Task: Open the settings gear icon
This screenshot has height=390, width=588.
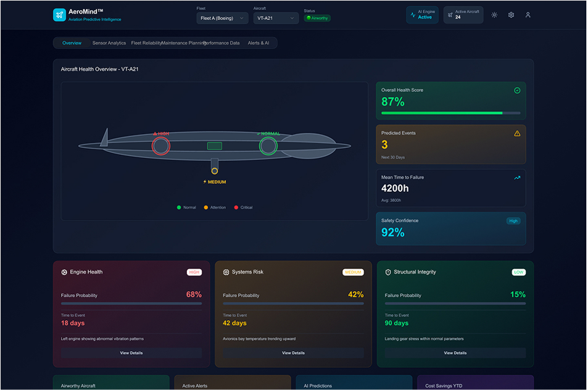Action: (511, 14)
